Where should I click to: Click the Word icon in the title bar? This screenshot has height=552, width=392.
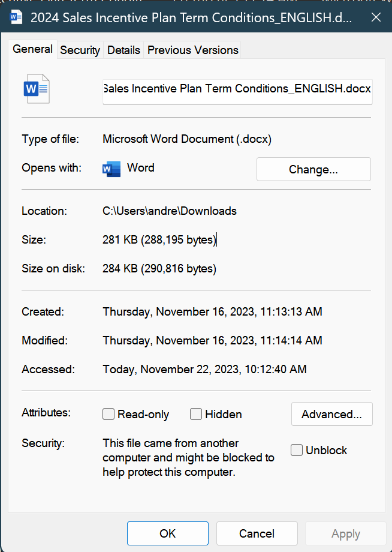click(16, 17)
